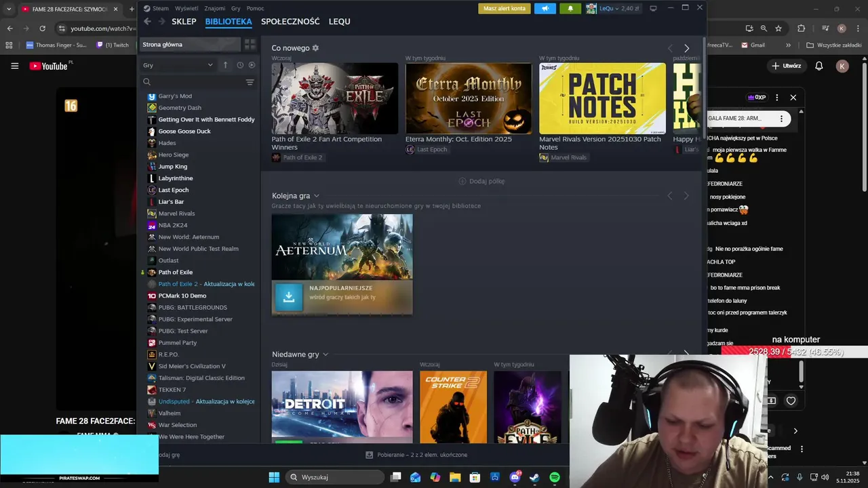Go back with Steam's back arrow
The image size is (868, 488).
(147, 22)
